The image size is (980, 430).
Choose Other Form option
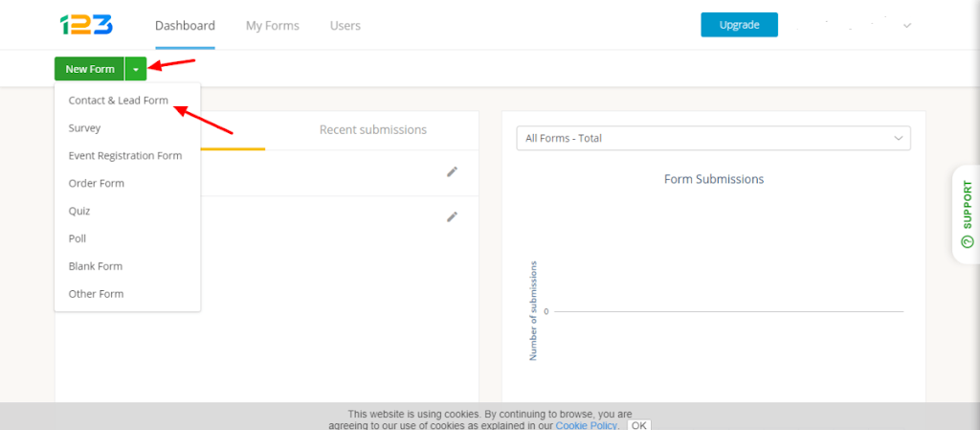tap(97, 294)
